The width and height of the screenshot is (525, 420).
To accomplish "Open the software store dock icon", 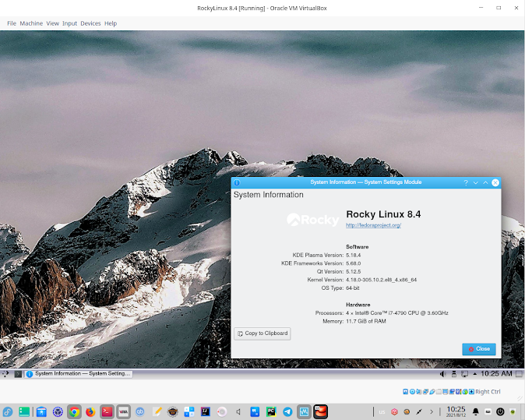I will 41,411.
